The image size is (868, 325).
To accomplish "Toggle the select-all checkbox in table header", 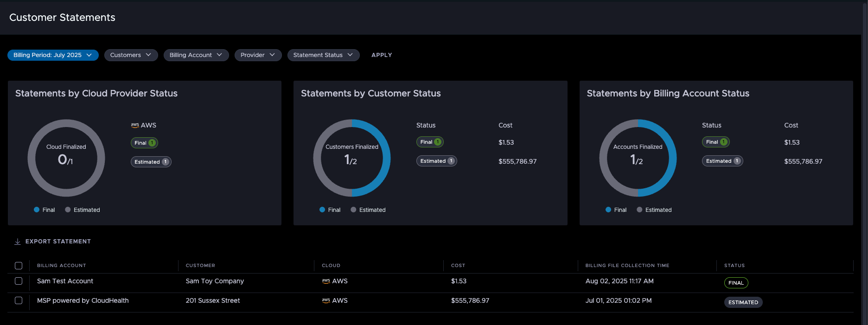I will (x=19, y=266).
